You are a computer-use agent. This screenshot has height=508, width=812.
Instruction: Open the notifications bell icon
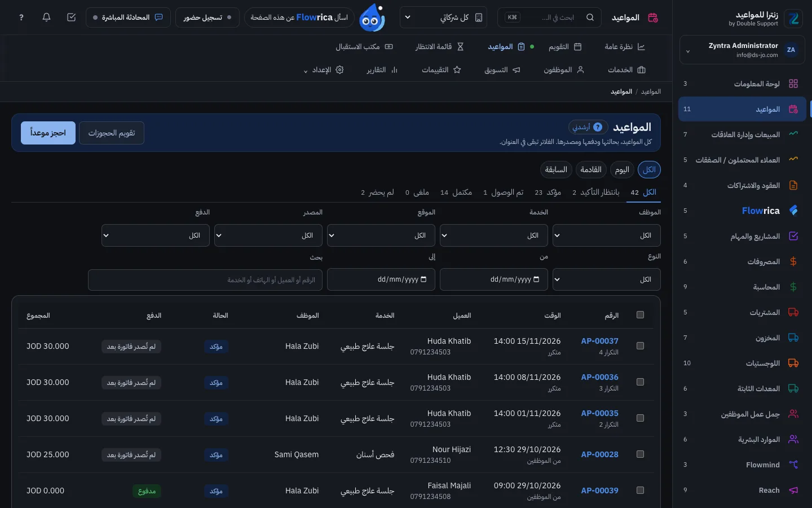coord(46,17)
